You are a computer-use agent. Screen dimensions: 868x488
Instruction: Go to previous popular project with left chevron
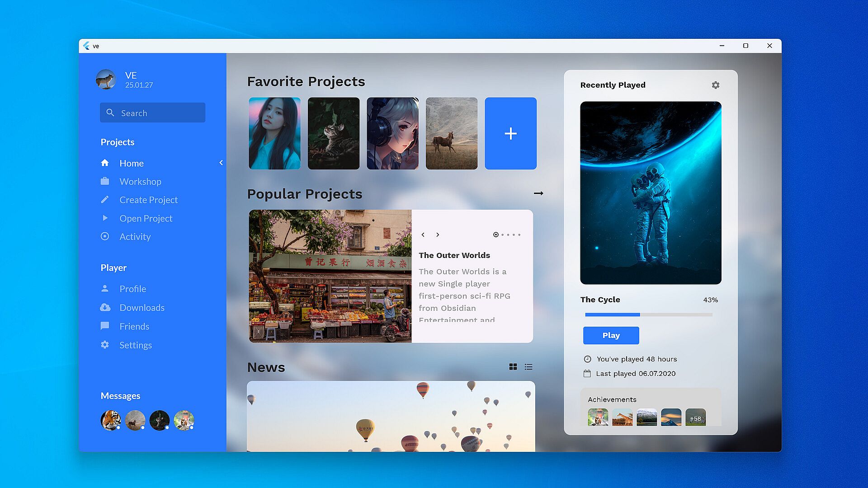point(423,235)
